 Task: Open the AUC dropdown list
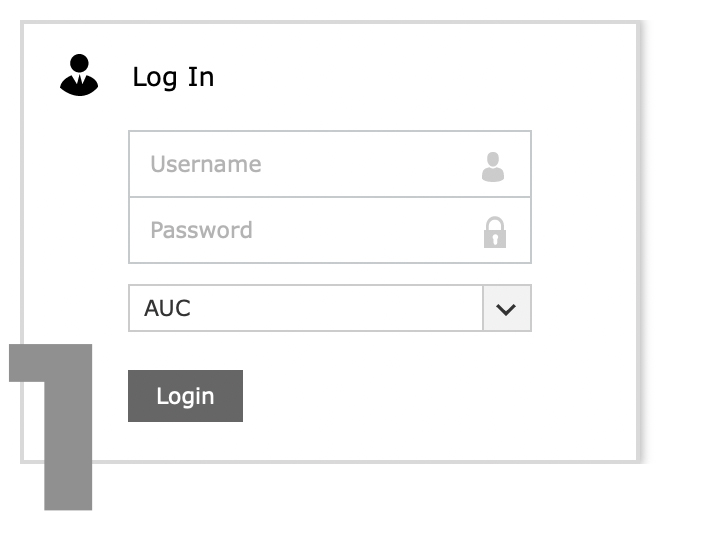tap(330, 308)
